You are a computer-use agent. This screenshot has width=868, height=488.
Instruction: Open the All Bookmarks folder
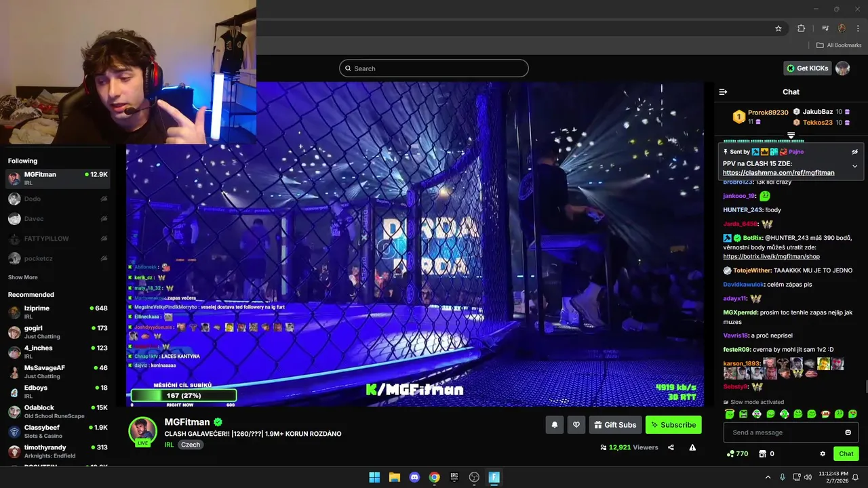coord(839,45)
